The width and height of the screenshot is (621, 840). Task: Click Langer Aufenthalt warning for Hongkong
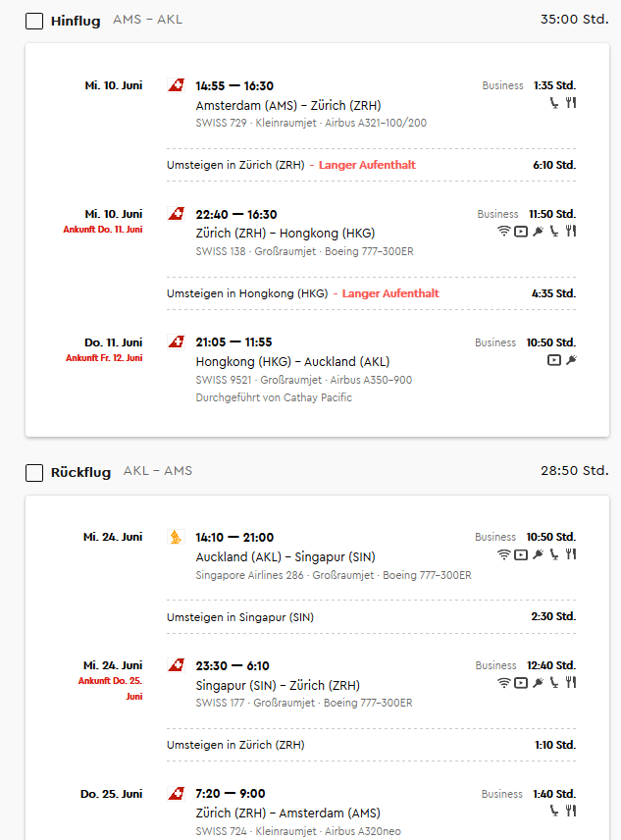(390, 293)
